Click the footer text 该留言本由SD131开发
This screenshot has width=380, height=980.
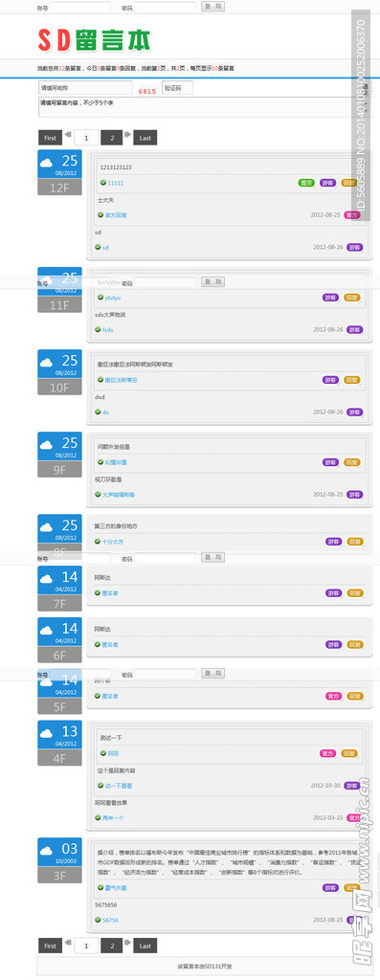pyautogui.click(x=205, y=967)
